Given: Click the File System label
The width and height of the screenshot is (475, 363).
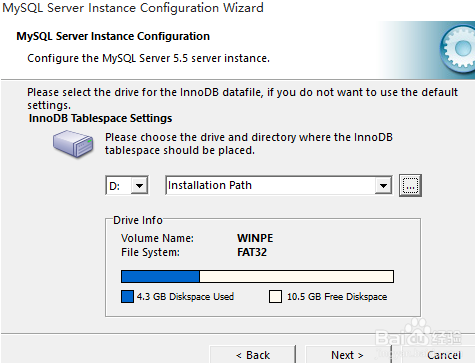Looking at the screenshot, I should click(x=150, y=252).
